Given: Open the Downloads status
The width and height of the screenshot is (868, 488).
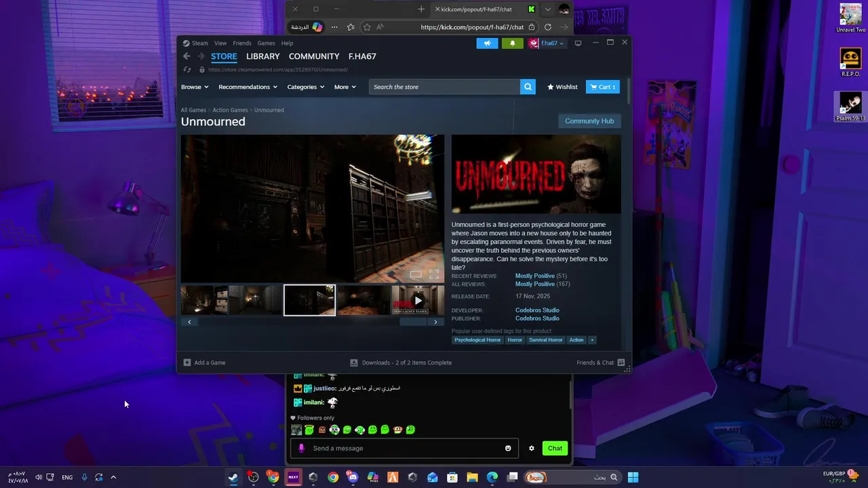Looking at the screenshot, I should click(x=401, y=363).
